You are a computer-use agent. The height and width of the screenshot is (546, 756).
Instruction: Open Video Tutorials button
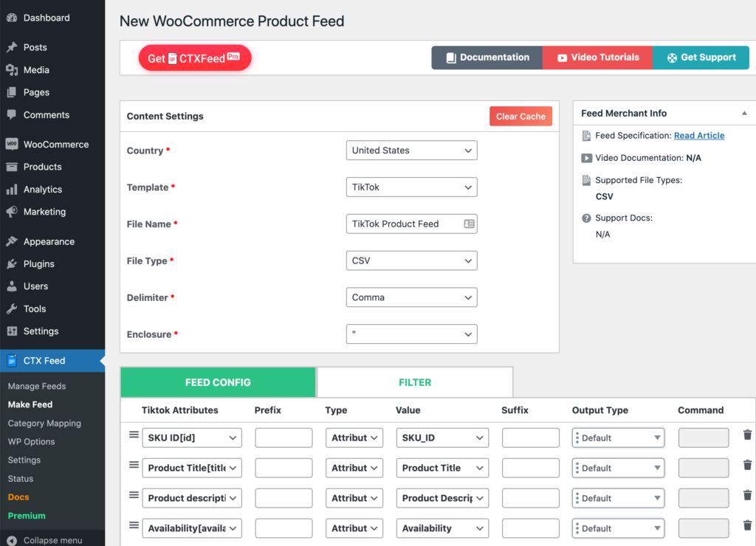pyautogui.click(x=597, y=58)
